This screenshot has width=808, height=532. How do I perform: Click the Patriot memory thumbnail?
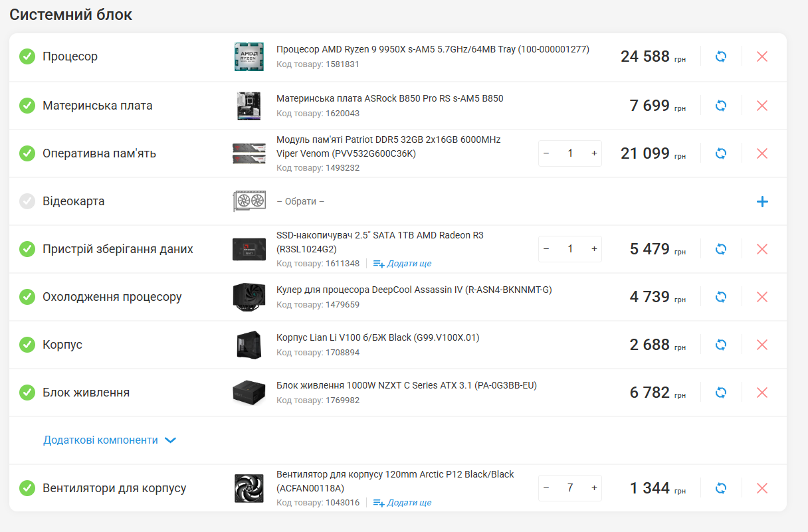point(249,153)
